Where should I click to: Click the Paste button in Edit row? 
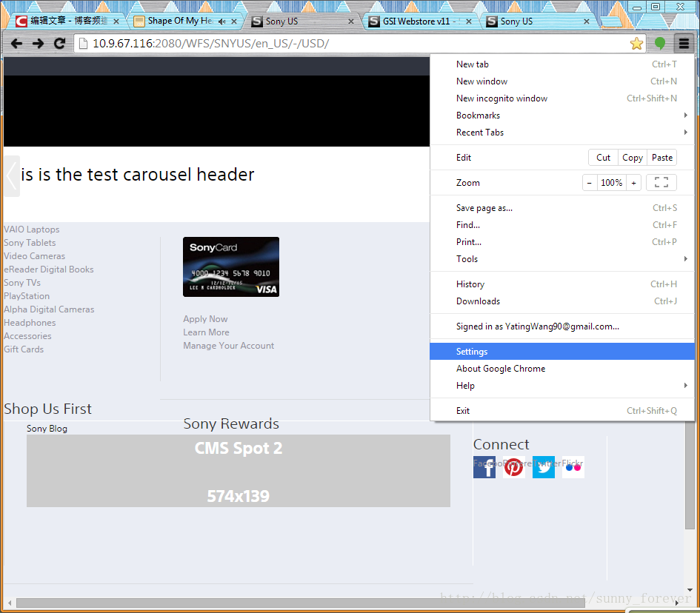pyautogui.click(x=662, y=158)
